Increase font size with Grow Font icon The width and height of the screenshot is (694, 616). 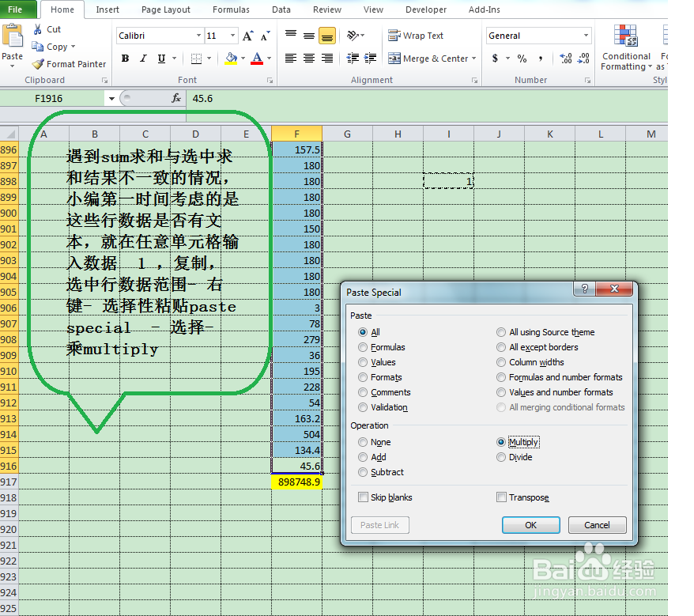[x=248, y=36]
